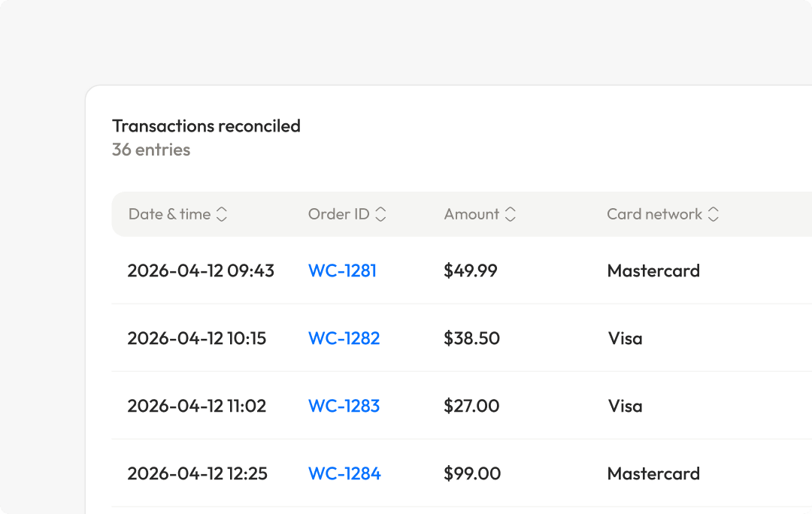The width and height of the screenshot is (812, 514).
Task: Click the Order ID header label
Action: click(x=338, y=214)
